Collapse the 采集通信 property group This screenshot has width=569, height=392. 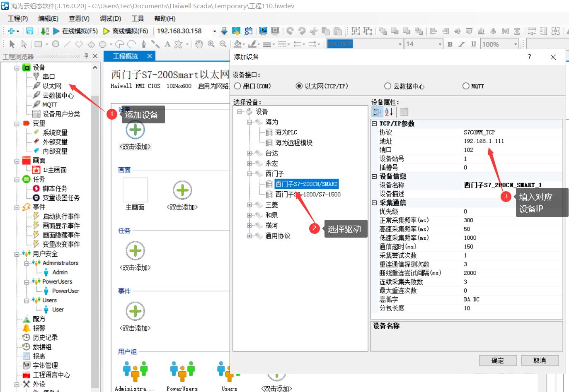tap(374, 203)
